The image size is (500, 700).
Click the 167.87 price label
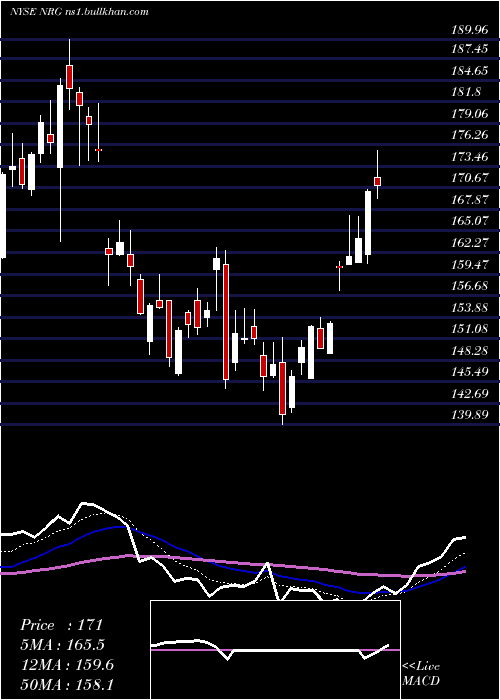click(x=470, y=200)
